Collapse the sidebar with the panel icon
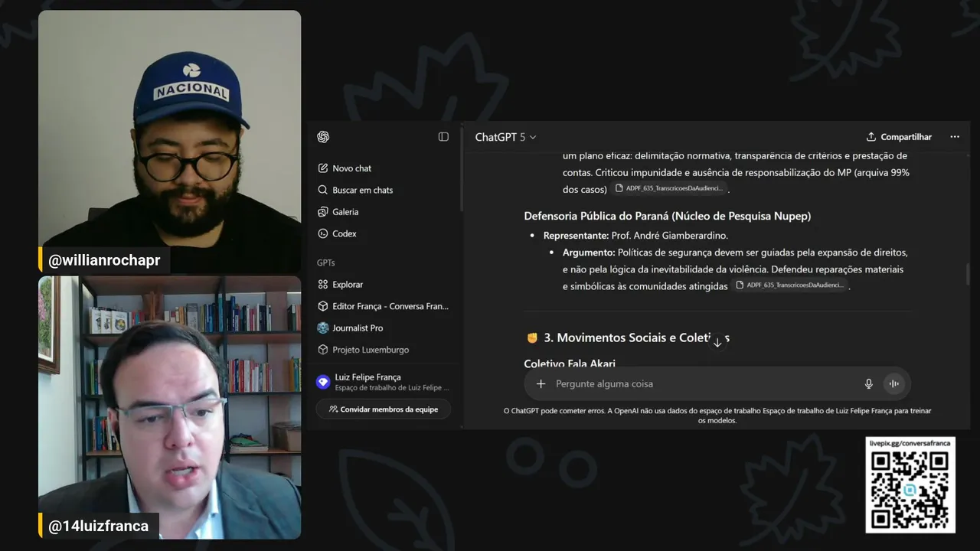Screen dimensions: 980x551 443,137
